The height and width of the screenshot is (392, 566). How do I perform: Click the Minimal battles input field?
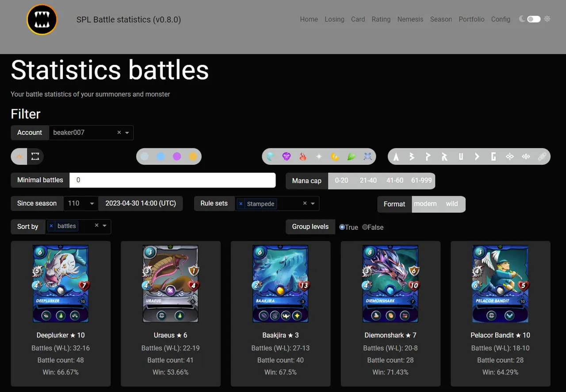point(173,180)
